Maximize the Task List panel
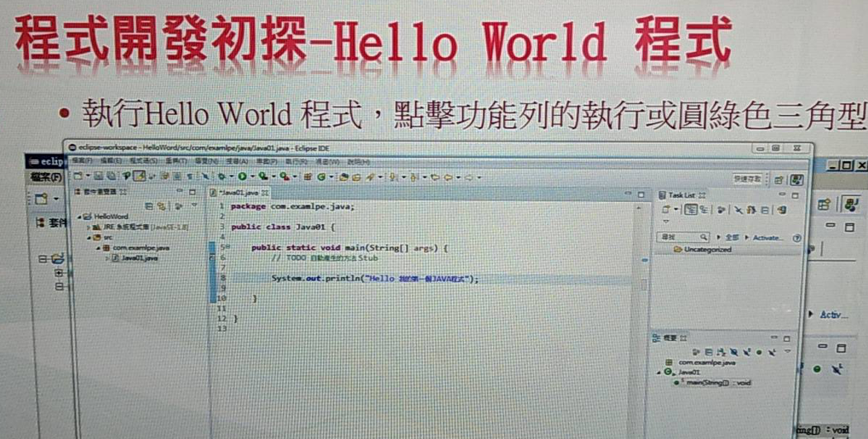This screenshot has height=439, width=868. pos(795,196)
